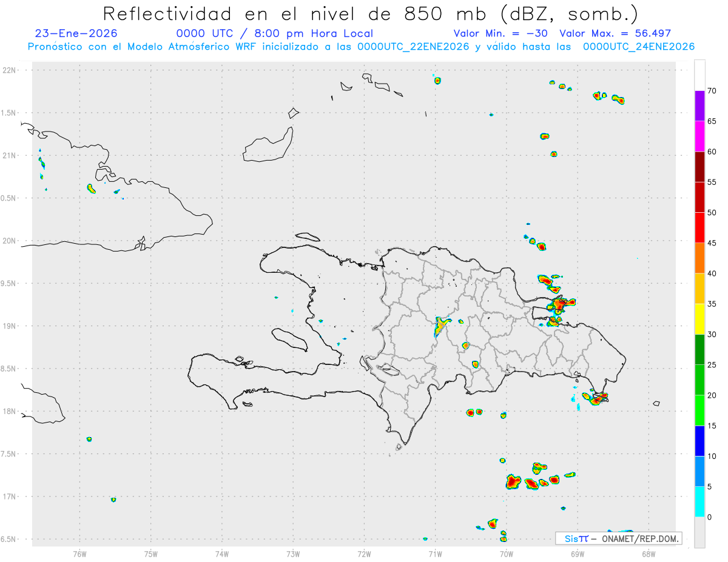Click the '76W' longitude label
Viewport: 728px width, 562px height.
coord(79,554)
